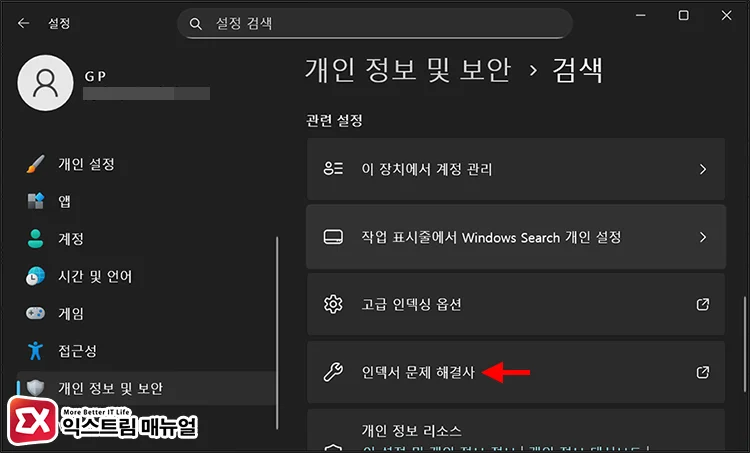
Task: Click the 개인 정보 및 보안 breadcrumb link
Action: [x=408, y=70]
